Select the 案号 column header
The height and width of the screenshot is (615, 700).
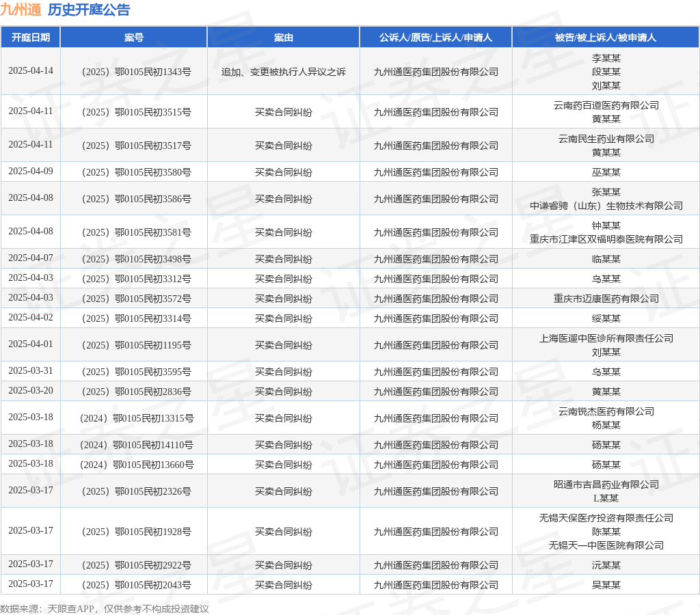(134, 38)
